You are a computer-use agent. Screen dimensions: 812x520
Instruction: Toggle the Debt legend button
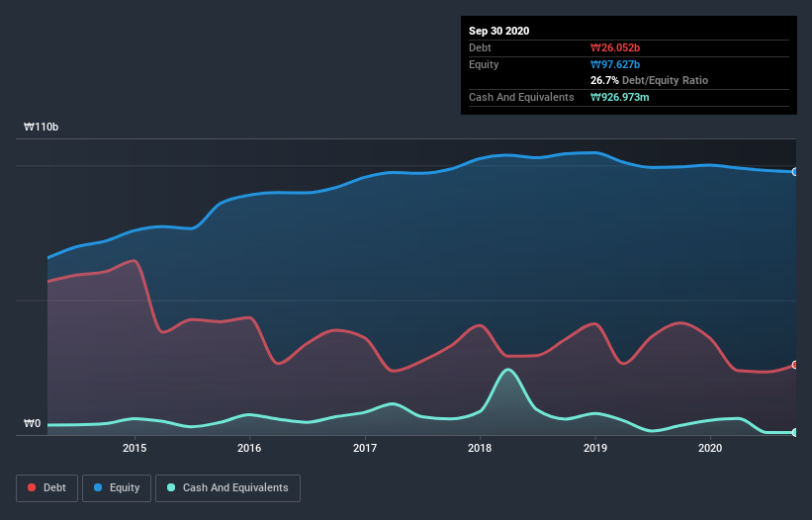point(46,488)
